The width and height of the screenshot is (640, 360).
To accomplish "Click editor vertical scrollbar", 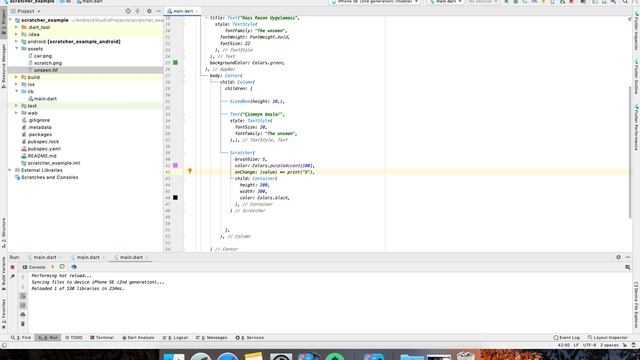I will pos(631,152).
